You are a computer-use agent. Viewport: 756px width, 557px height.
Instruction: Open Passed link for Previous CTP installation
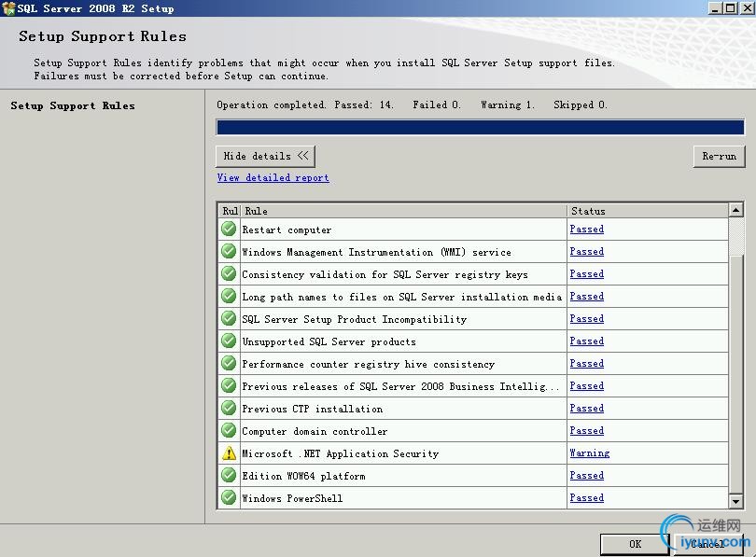(586, 409)
